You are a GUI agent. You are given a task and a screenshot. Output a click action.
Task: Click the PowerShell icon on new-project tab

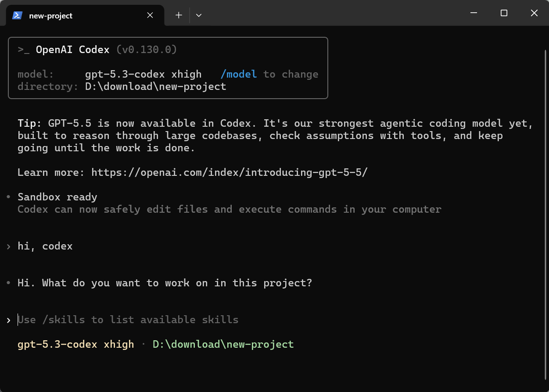click(17, 15)
